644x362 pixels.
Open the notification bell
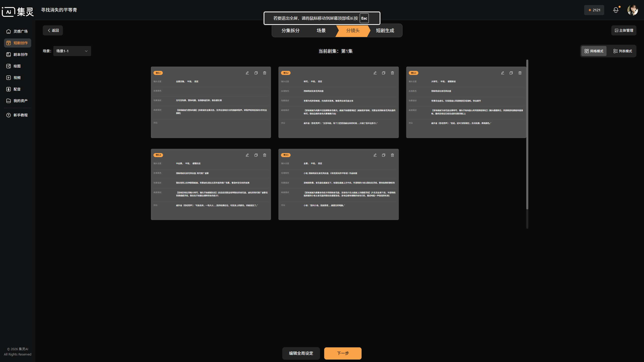pos(616,10)
